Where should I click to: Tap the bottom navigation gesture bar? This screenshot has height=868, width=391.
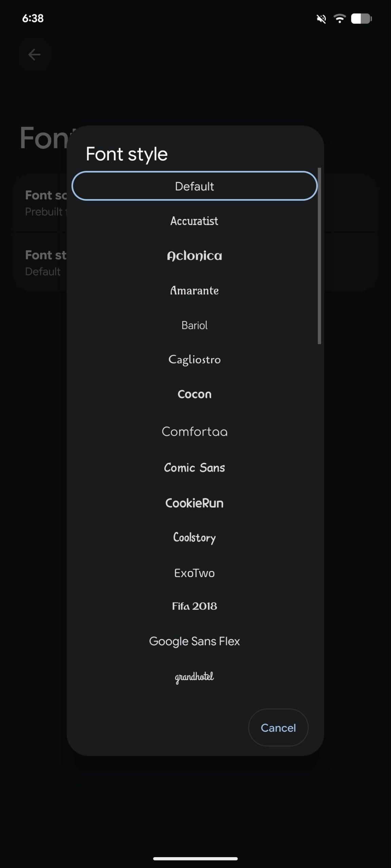click(195, 859)
